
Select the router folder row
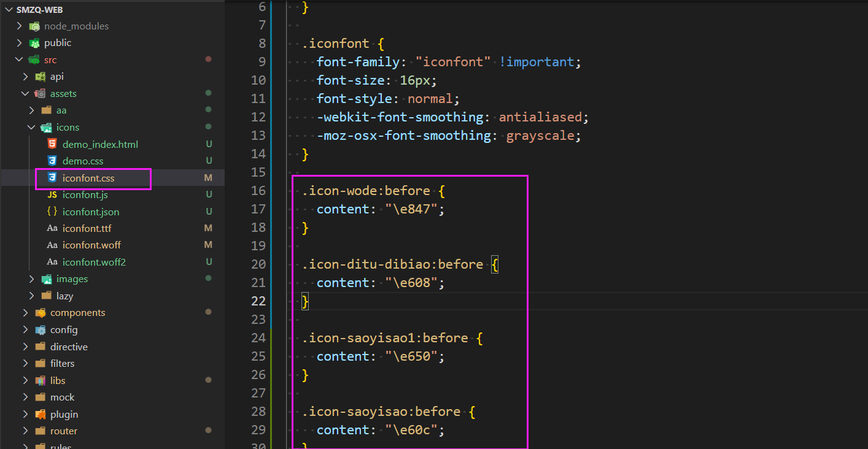(x=112, y=431)
